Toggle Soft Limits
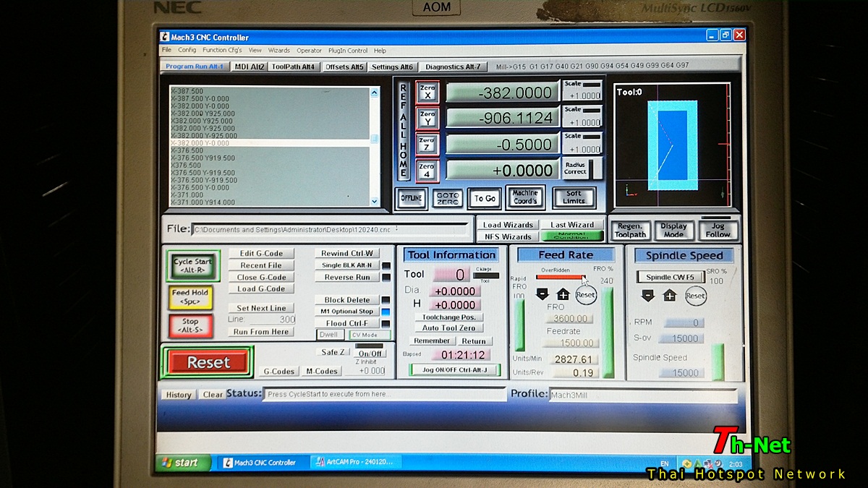Viewport: 868px width, 488px height. pos(574,197)
